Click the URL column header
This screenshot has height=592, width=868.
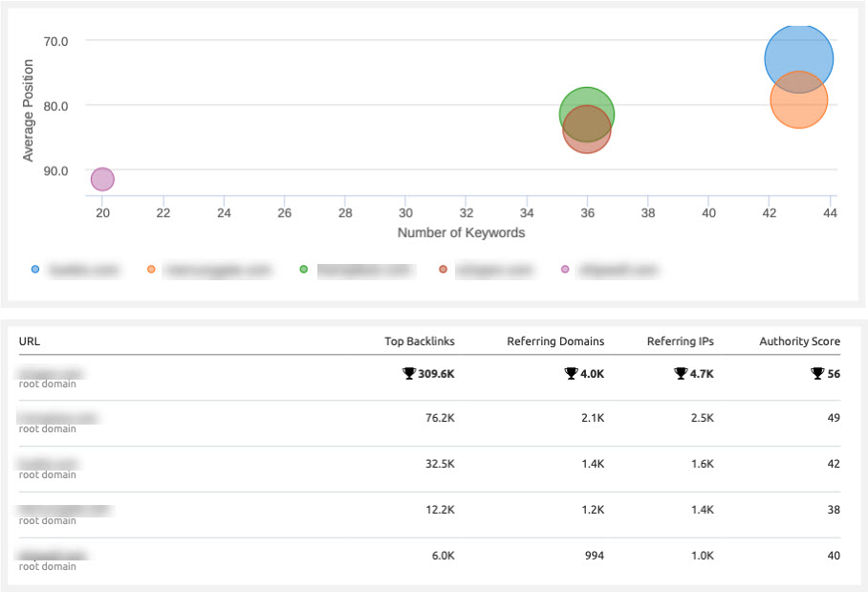point(30,340)
